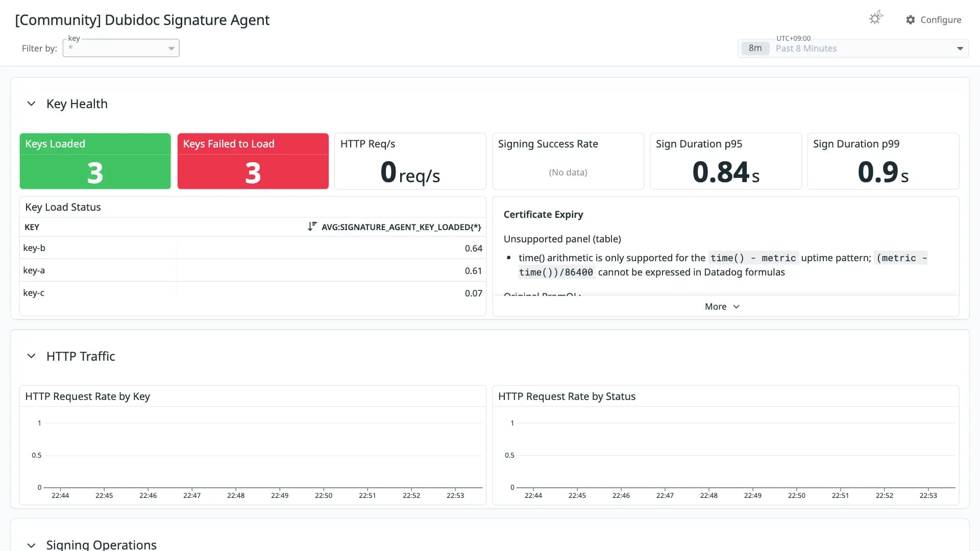Image resolution: width=980 pixels, height=551 pixels.
Task: Click HTTP Request Rate by Key title
Action: pos(87,396)
